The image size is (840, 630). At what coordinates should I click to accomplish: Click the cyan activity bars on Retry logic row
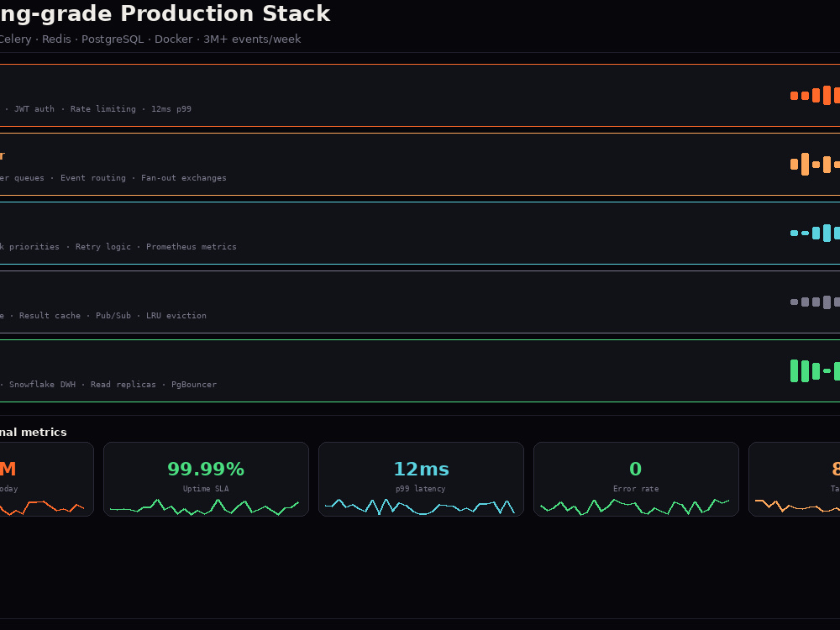coord(816,233)
